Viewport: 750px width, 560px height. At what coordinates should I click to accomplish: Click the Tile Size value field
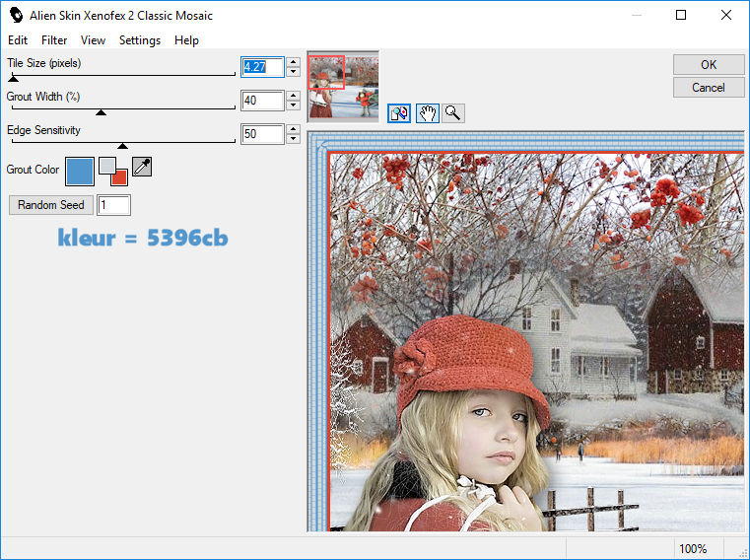tap(262, 67)
